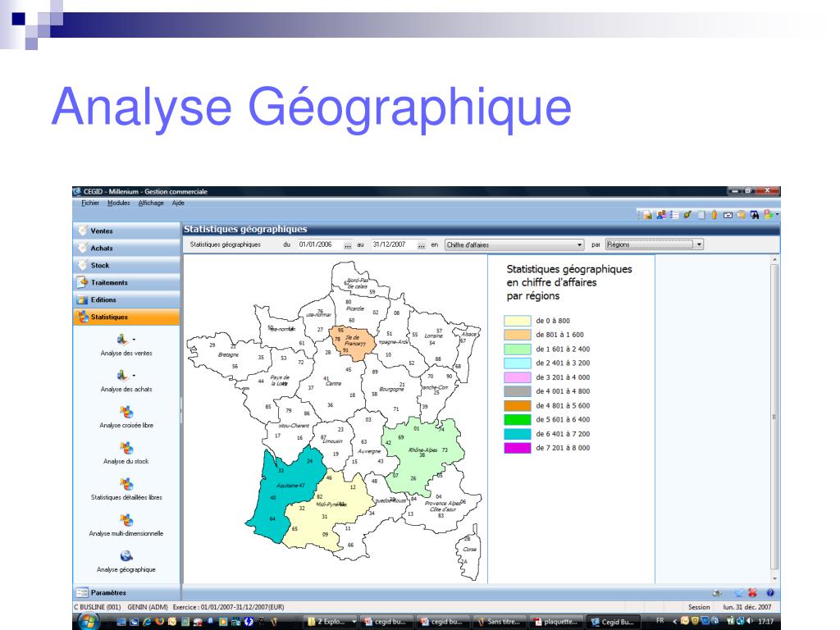Open the Paramètres sidebar section
The image size is (840, 630).
[x=126, y=592]
